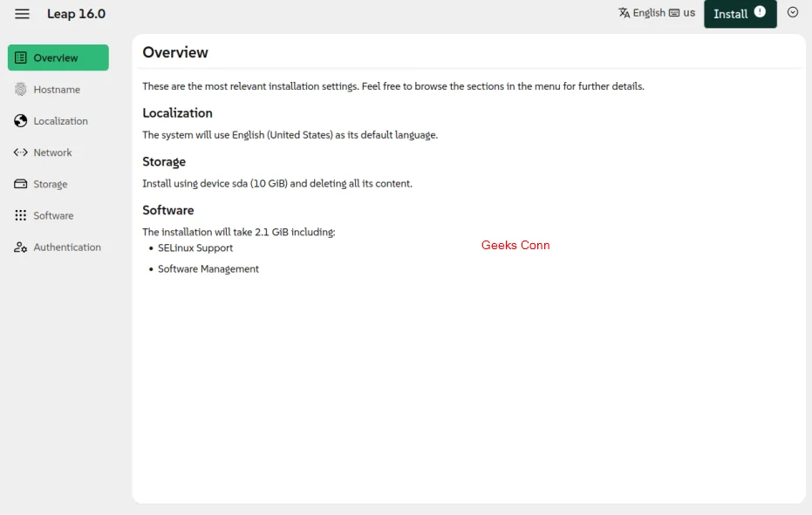Click the globe Localization icon in sidebar
Image resolution: width=812 pixels, height=515 pixels.
[x=21, y=121]
